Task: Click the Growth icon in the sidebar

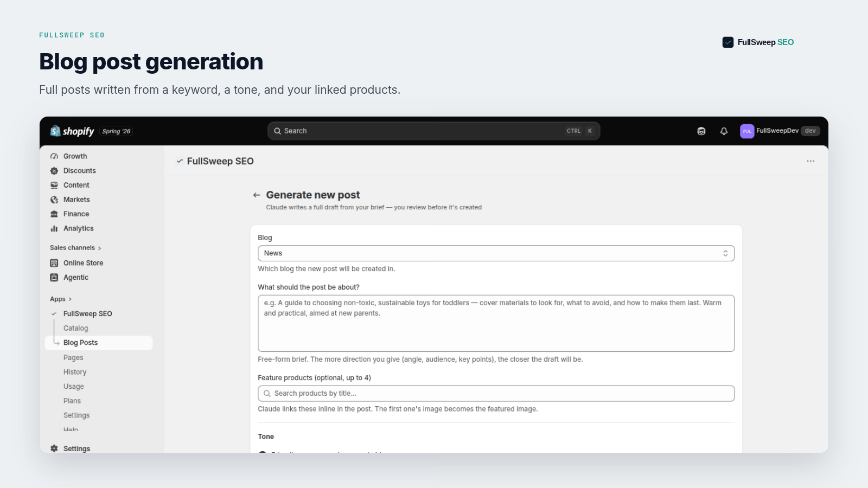Action: pos(54,156)
